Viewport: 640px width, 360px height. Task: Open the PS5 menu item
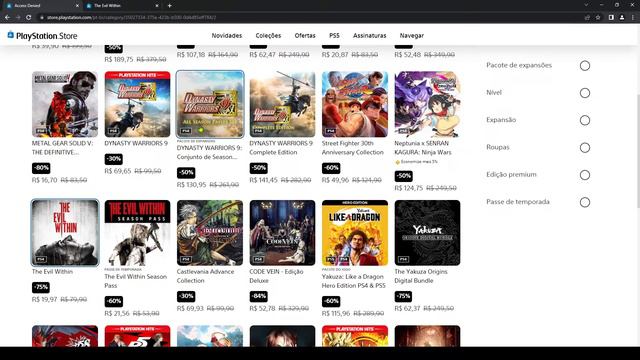tap(334, 36)
